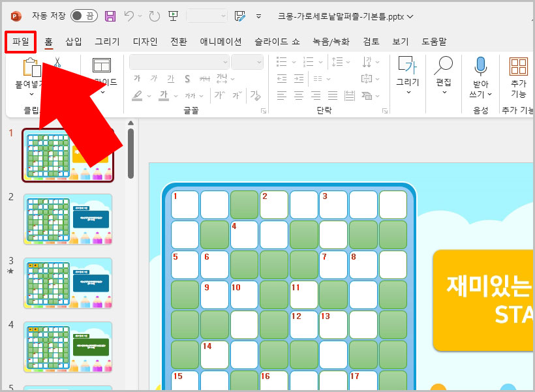Expand Customize Quick Access Toolbar arrow

pyautogui.click(x=258, y=16)
